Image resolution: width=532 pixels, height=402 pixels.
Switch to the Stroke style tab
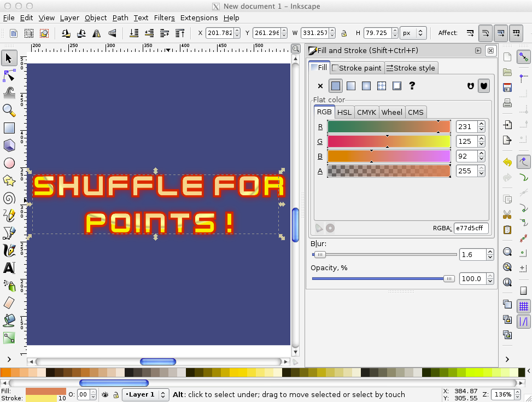(411, 68)
